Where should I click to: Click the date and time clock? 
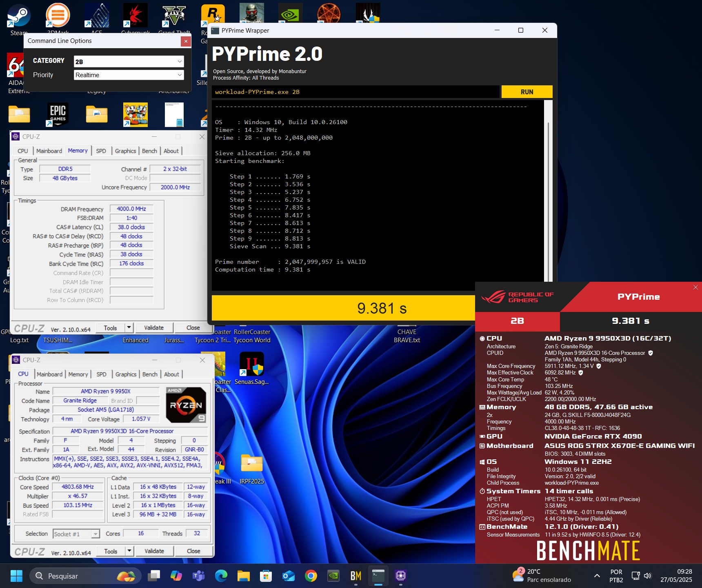click(676, 576)
